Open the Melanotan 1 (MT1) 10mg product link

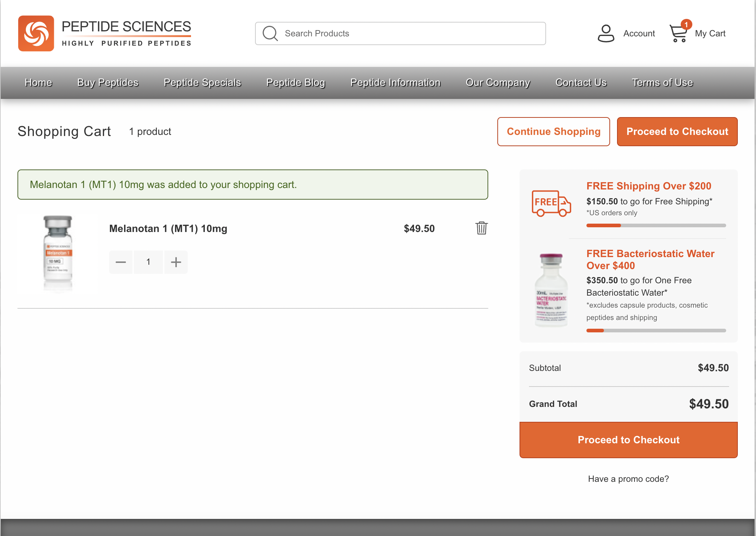(168, 228)
